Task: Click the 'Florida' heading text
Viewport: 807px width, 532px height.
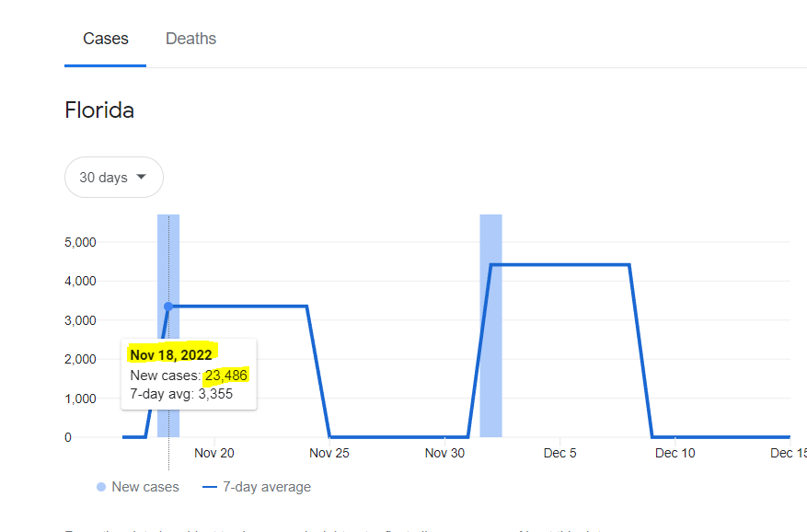Action: 99,110
